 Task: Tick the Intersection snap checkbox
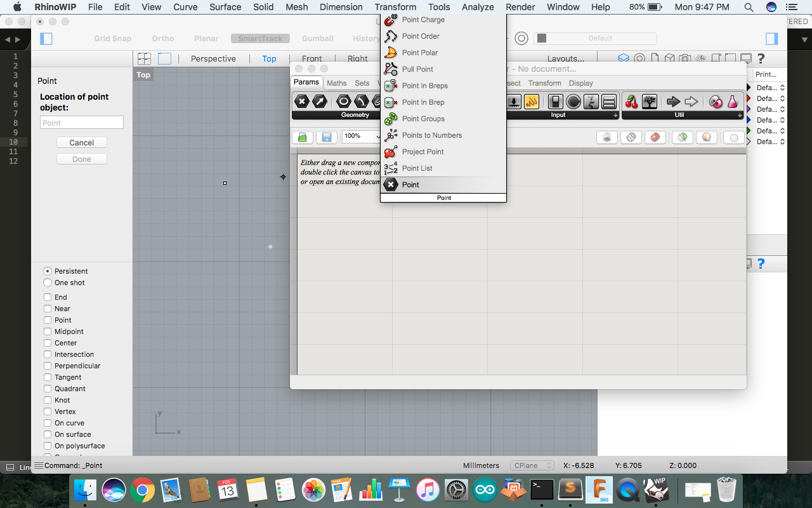(48, 354)
